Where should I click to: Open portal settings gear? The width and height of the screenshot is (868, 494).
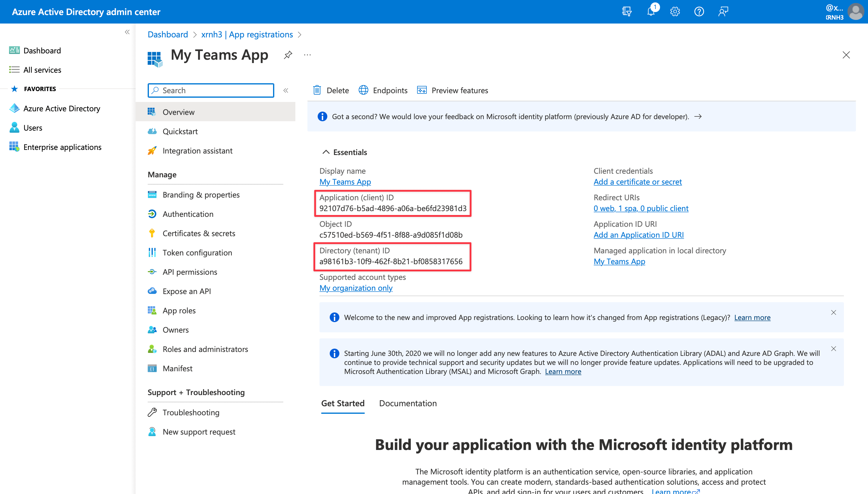click(x=675, y=11)
